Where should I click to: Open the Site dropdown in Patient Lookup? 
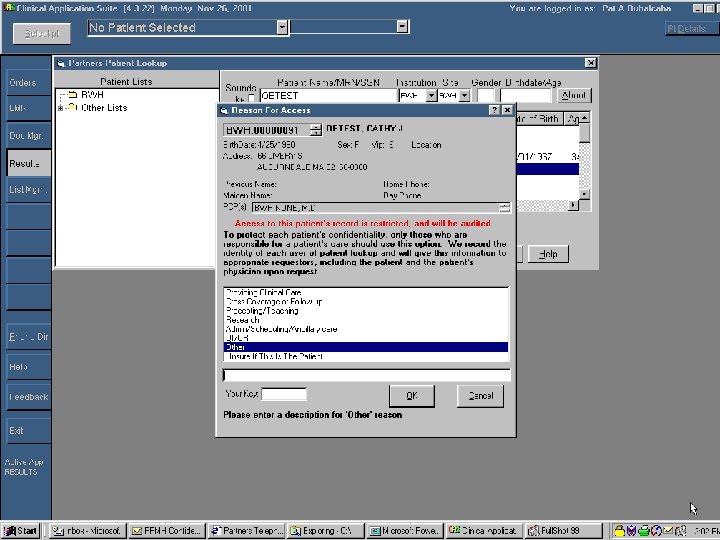tap(464, 96)
